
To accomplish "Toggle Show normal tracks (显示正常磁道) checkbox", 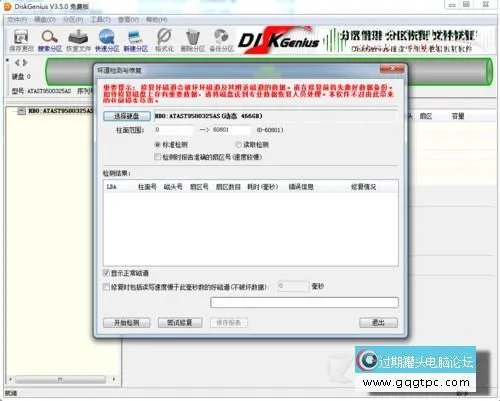I will click(x=106, y=273).
